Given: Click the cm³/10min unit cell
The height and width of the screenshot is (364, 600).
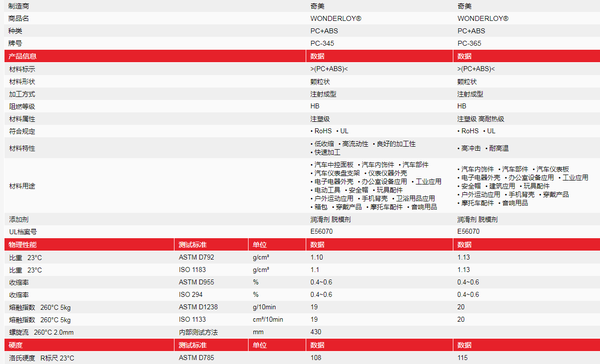Looking at the screenshot, I should (267, 319).
